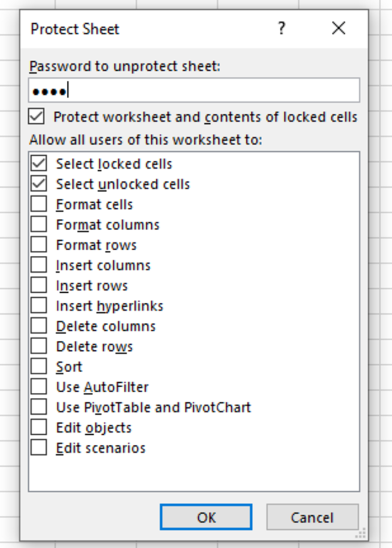The image size is (392, 548).
Task: Click the Help question mark icon
Action: coord(281,29)
